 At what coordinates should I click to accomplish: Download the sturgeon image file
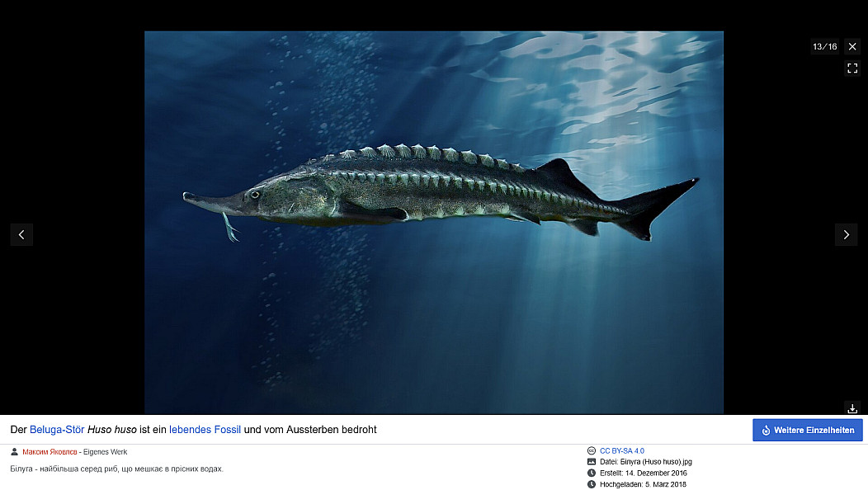pos(852,408)
